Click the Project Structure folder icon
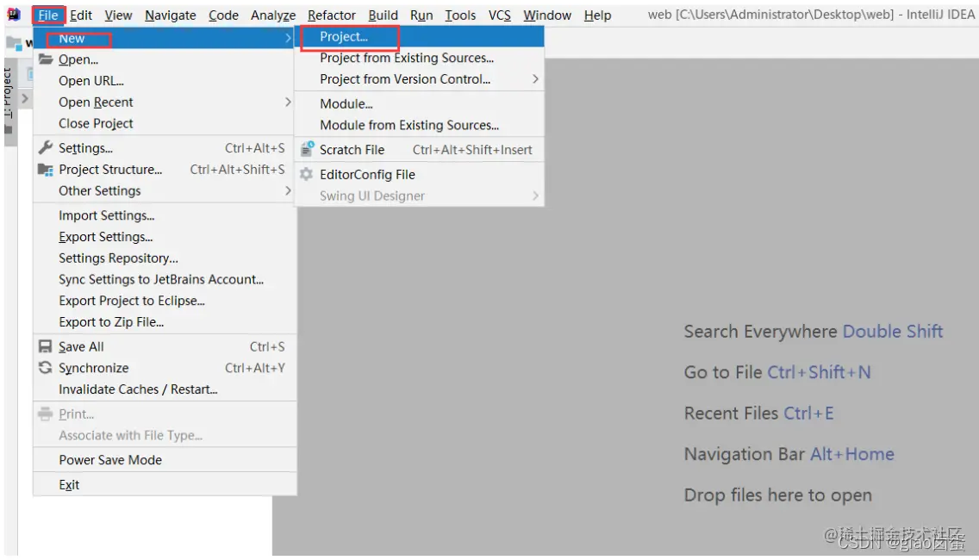Image resolution: width=979 pixels, height=560 pixels. 45,169
